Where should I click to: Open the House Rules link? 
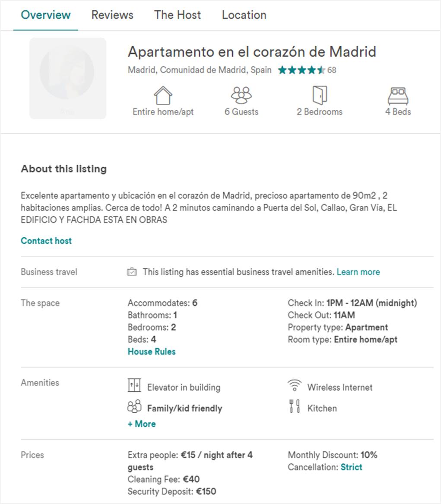152,352
